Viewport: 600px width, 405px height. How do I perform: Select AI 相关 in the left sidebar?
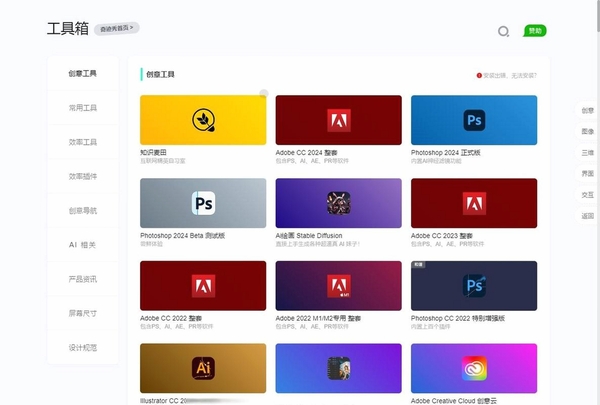click(83, 245)
